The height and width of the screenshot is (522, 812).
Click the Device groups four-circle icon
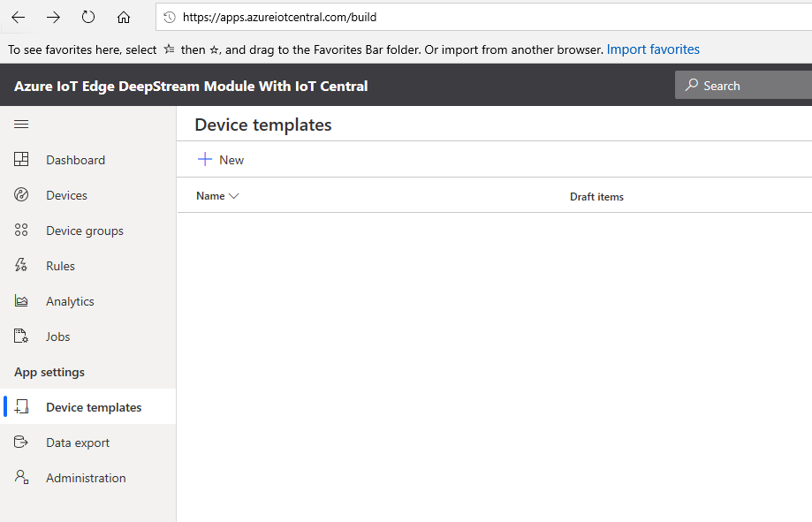(21, 230)
